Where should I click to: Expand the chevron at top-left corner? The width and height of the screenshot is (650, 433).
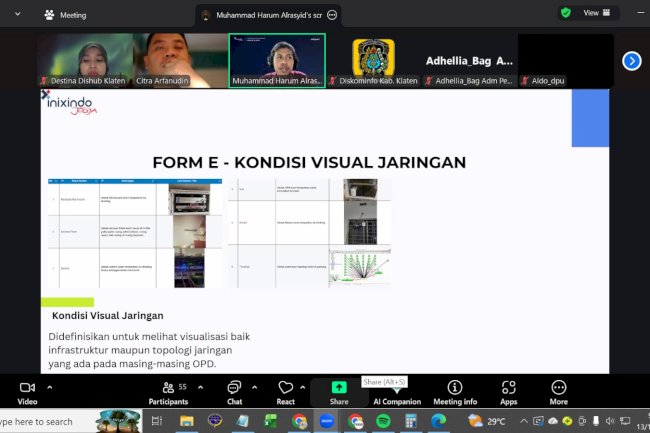coord(17,14)
